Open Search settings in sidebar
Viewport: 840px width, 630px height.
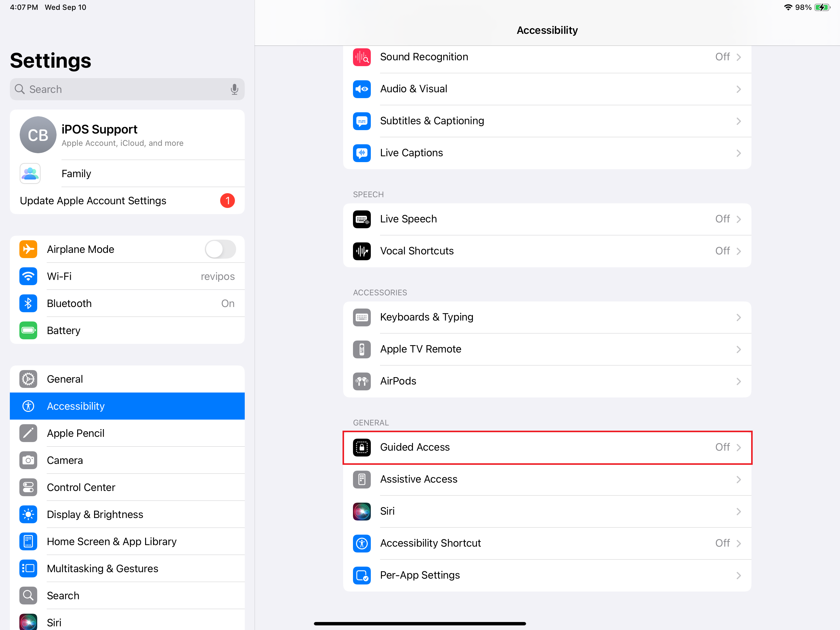pyautogui.click(x=127, y=596)
